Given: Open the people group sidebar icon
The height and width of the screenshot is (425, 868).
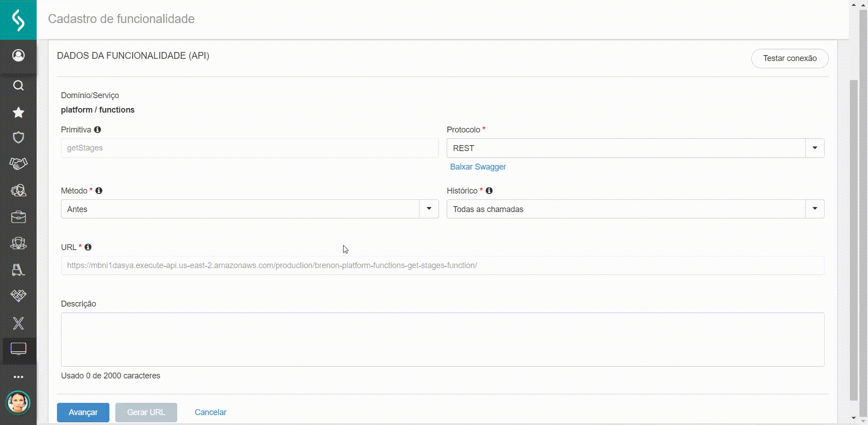Looking at the screenshot, I should pos(18,243).
